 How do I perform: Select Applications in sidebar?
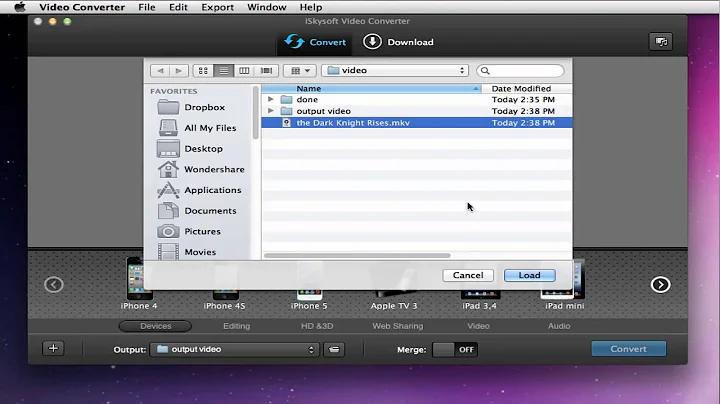coord(199,190)
